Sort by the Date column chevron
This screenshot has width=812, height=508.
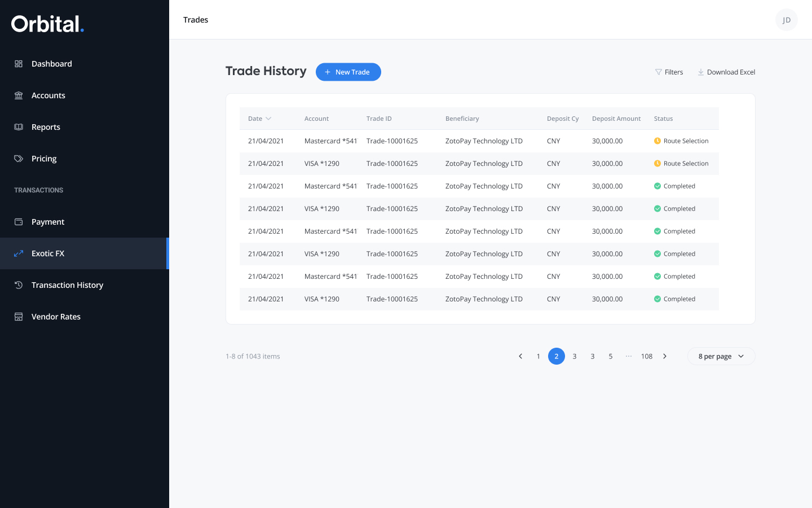(x=268, y=119)
